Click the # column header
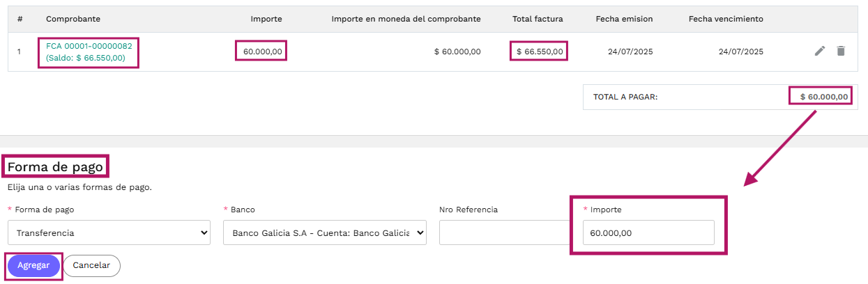This screenshot has width=868, height=284. (20, 19)
